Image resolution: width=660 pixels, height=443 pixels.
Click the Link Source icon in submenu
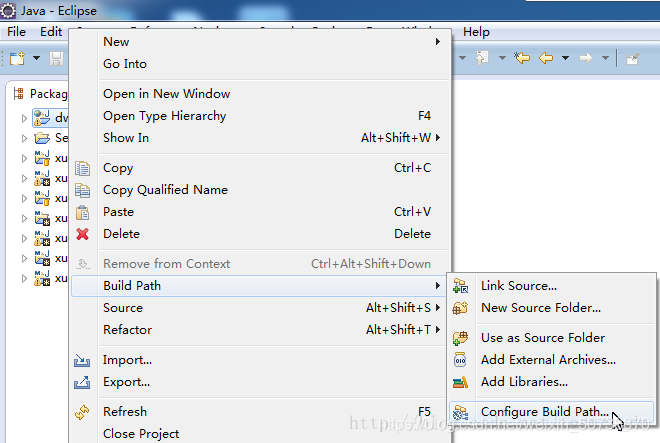click(x=460, y=286)
